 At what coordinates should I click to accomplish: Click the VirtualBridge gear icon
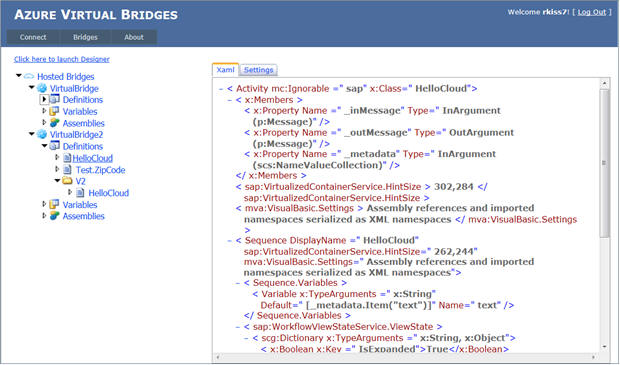(42, 88)
